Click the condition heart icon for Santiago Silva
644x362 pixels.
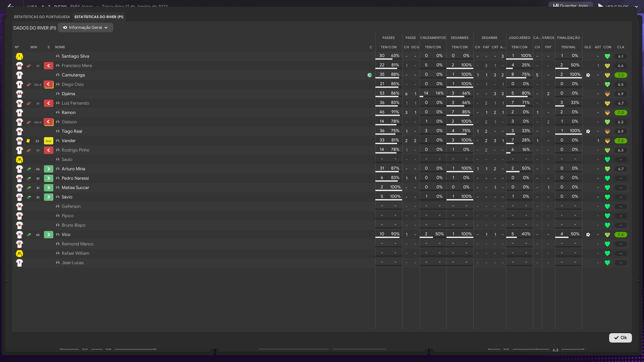coord(607,56)
